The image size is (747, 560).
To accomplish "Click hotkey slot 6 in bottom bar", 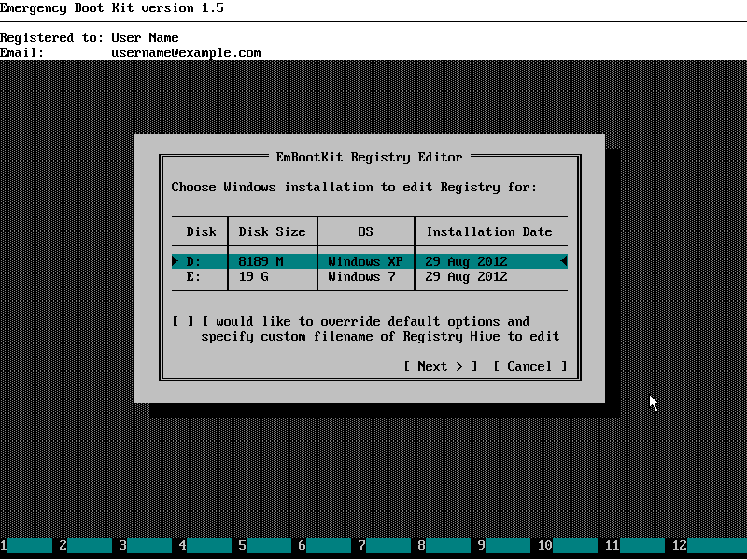I will click(327, 544).
